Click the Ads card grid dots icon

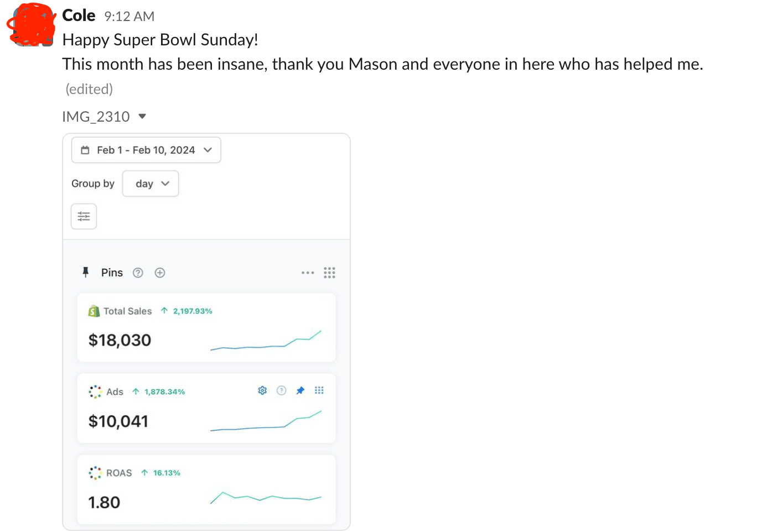319,390
